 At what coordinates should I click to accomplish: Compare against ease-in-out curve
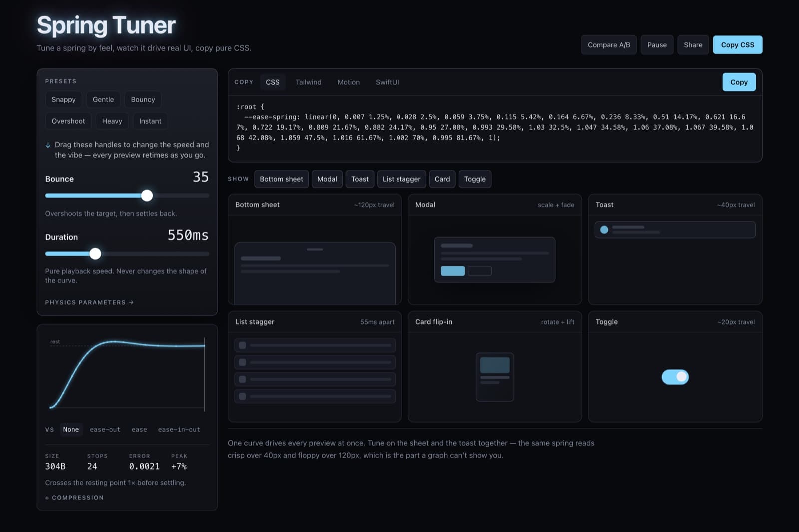tap(179, 430)
